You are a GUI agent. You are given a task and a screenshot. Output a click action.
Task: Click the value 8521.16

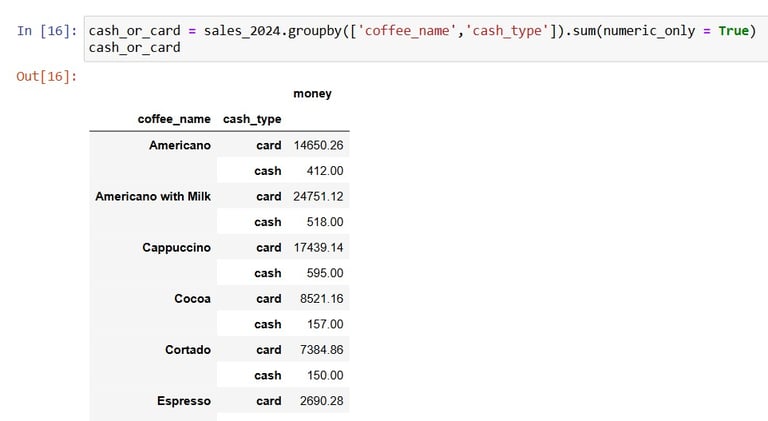(x=322, y=299)
